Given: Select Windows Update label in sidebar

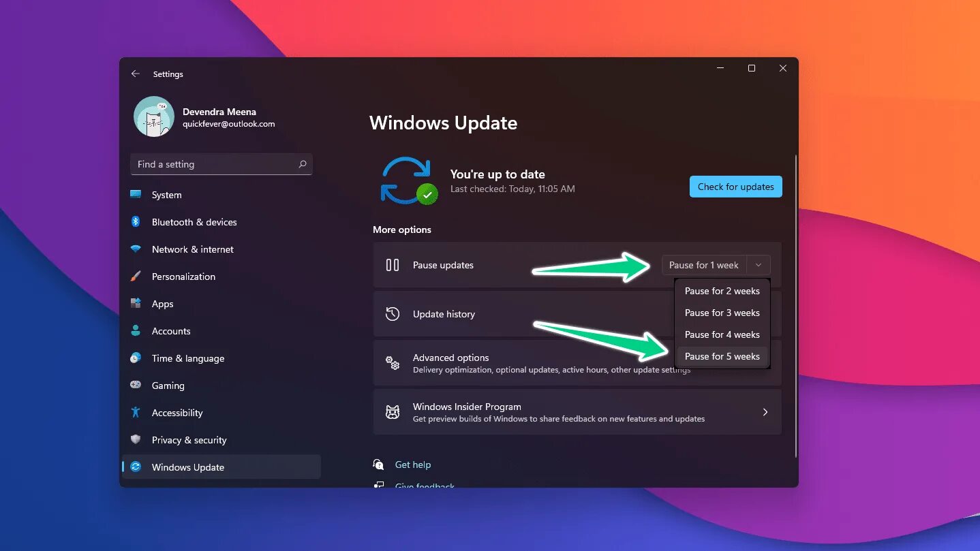Looking at the screenshot, I should coord(188,467).
